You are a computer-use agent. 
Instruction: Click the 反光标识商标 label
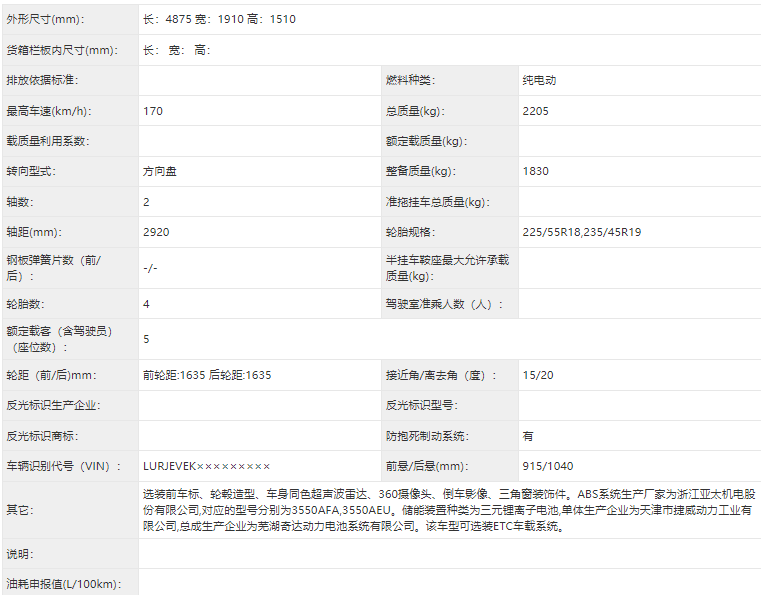pyautogui.click(x=42, y=436)
